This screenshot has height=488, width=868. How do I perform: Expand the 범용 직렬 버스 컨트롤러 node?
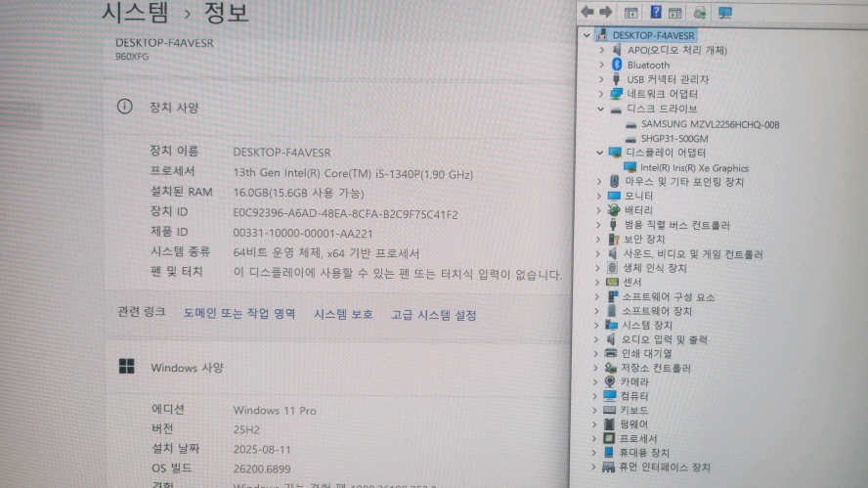pos(598,224)
